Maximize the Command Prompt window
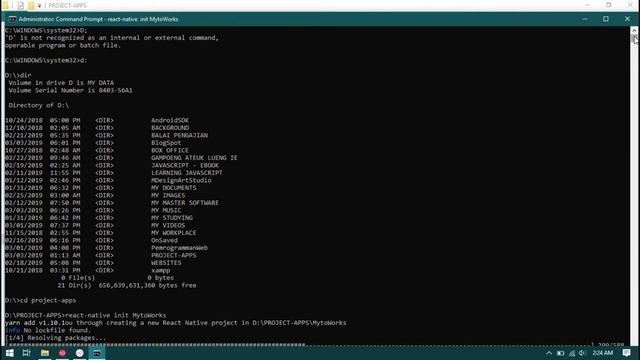This screenshot has width=640, height=360. coord(606,19)
